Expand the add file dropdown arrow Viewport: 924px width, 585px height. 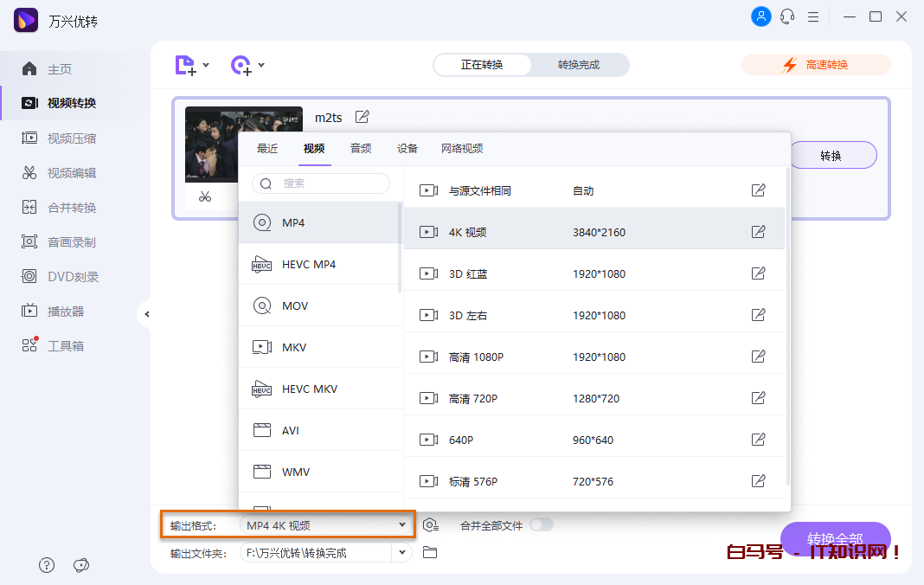point(206,65)
